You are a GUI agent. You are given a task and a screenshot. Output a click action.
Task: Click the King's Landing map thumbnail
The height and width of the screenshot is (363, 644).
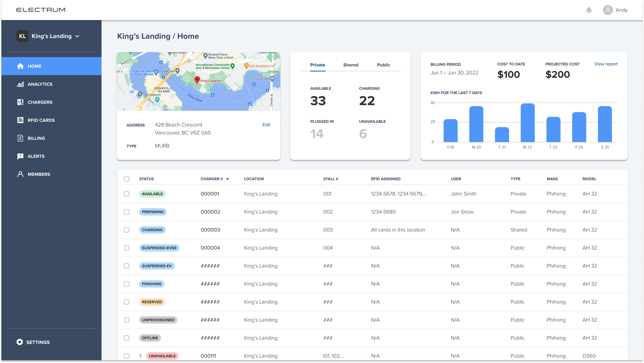(198, 82)
